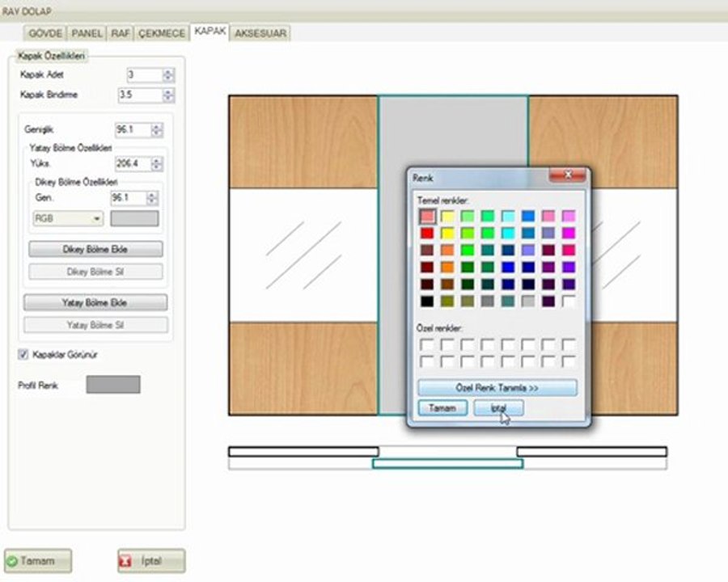Viewport: 728px width, 582px height.
Task: Expand Özel Renk Tanımla custom colors
Action: [x=497, y=387]
